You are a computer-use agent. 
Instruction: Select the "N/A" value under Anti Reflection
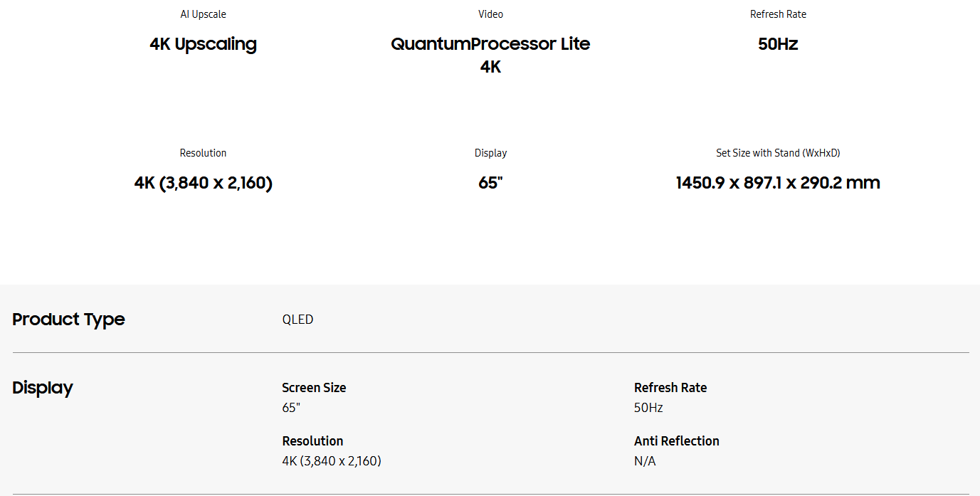[x=645, y=461]
